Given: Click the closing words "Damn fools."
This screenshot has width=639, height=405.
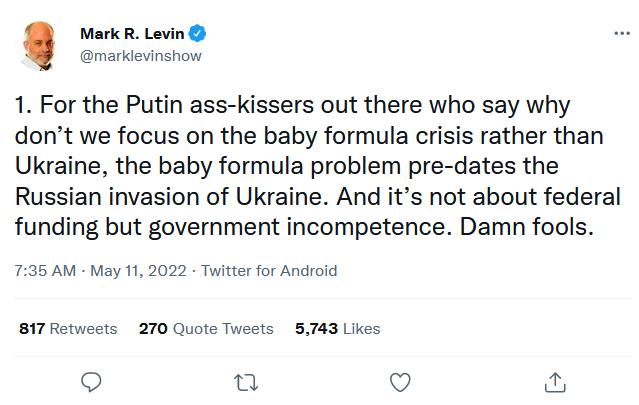Looking at the screenshot, I should (526, 226).
